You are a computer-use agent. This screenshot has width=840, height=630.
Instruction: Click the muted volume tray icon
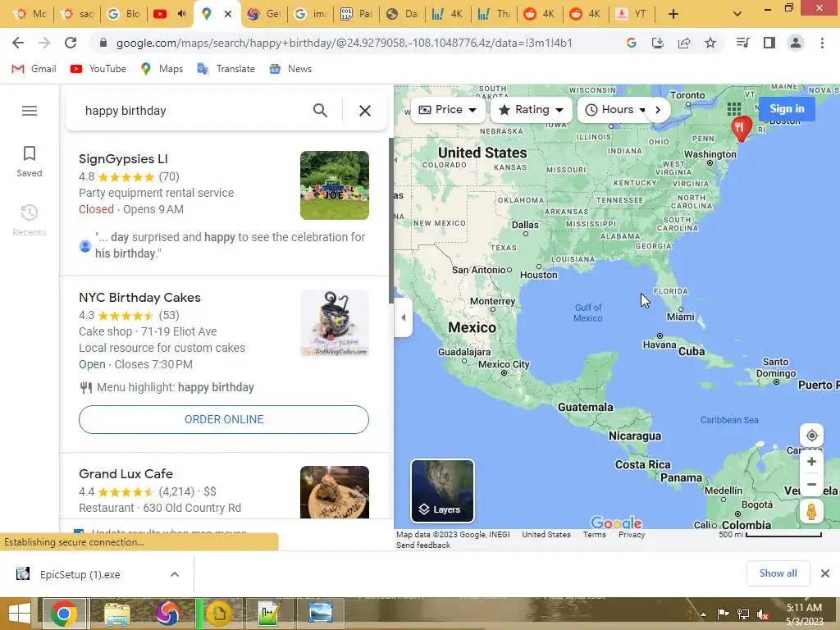[x=763, y=614]
